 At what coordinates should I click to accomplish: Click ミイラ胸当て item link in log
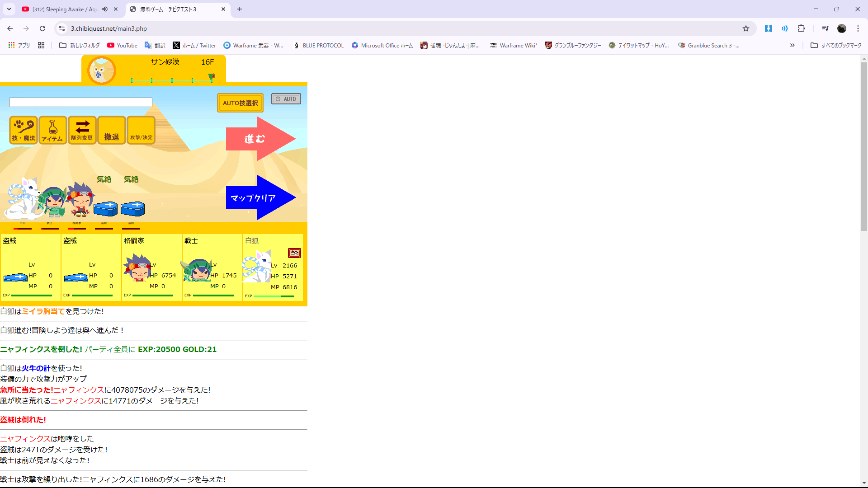[43, 311]
